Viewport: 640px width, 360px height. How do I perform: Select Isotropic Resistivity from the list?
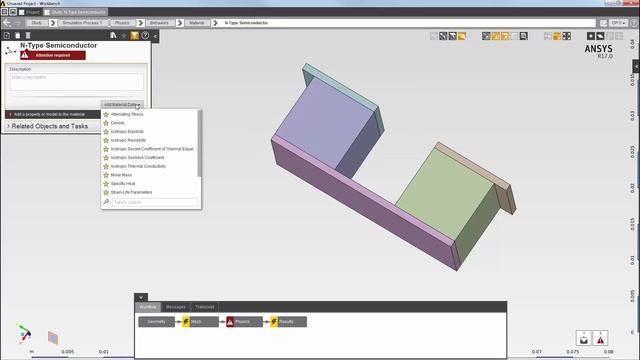128,140
